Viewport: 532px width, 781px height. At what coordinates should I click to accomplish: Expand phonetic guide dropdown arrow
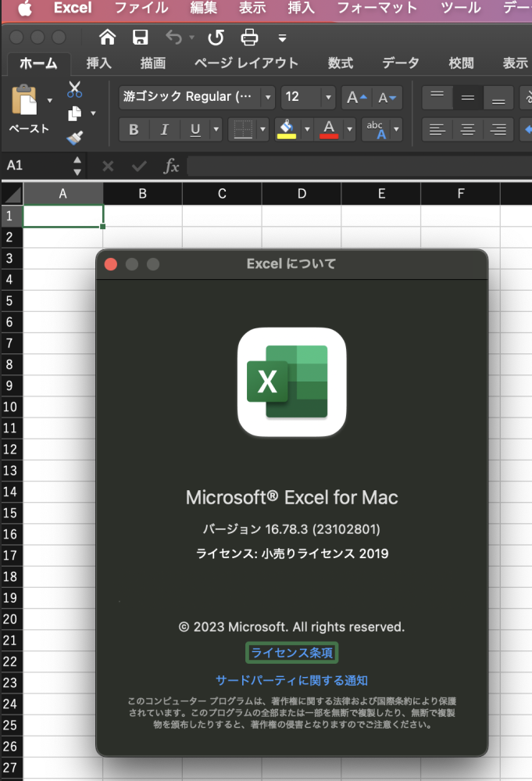pyautogui.click(x=396, y=130)
